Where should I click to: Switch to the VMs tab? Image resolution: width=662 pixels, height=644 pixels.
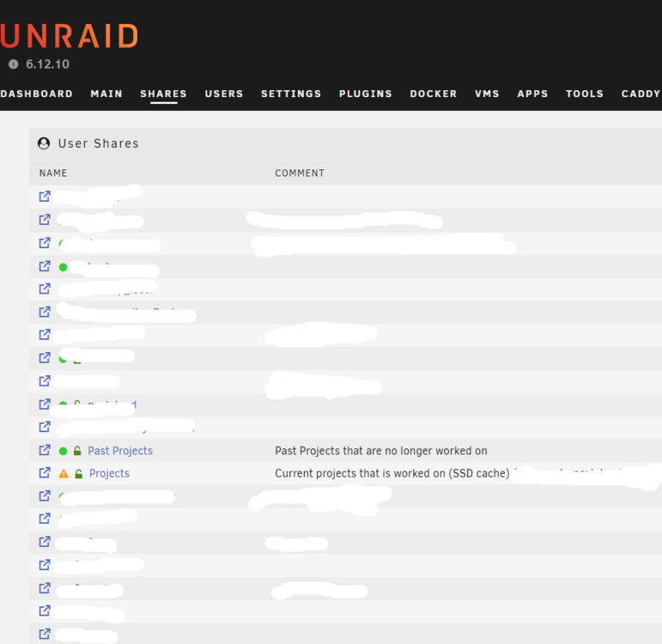(487, 94)
